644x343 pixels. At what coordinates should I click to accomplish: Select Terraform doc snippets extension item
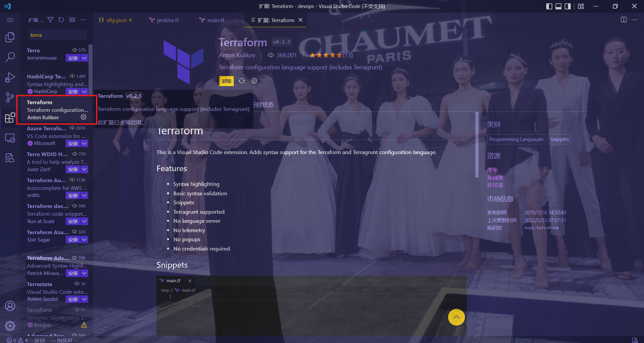[x=56, y=214]
